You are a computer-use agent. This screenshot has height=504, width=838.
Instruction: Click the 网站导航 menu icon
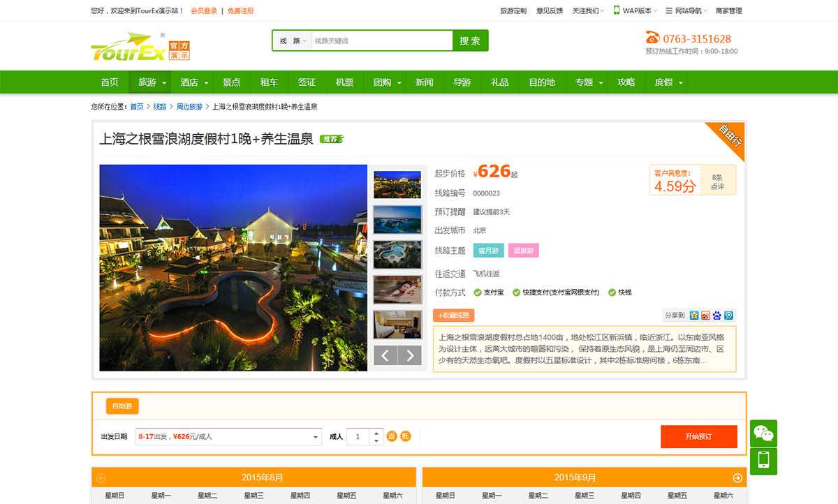coord(669,10)
